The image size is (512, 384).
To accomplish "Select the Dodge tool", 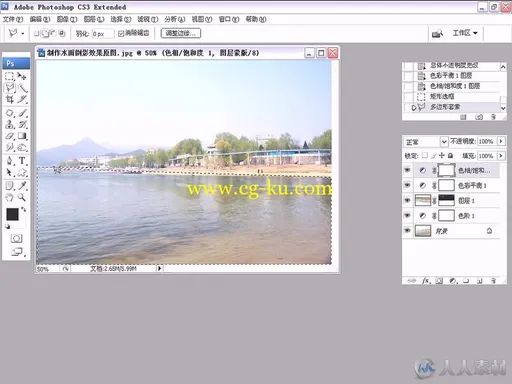I will coord(22,147).
